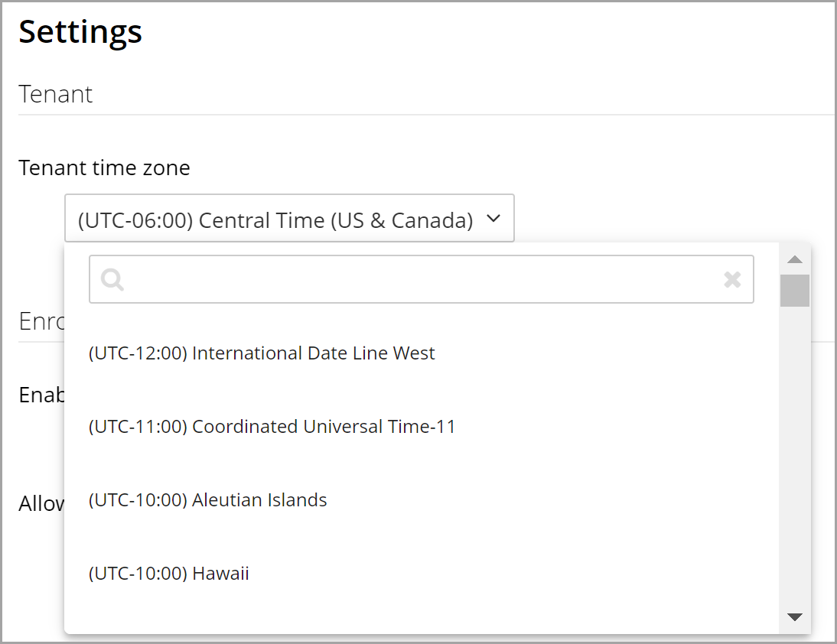Click the Settings page heading
The height and width of the screenshot is (644, 837).
80,32
